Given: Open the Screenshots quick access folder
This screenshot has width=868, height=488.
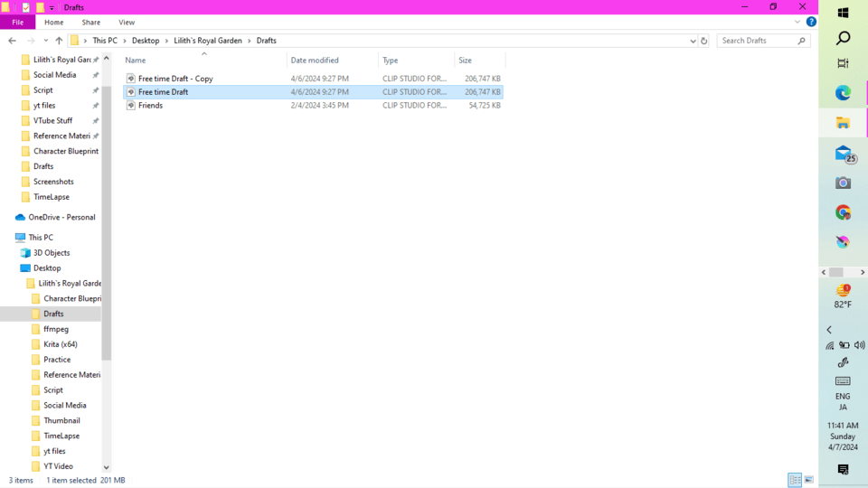Looking at the screenshot, I should click(x=53, y=182).
